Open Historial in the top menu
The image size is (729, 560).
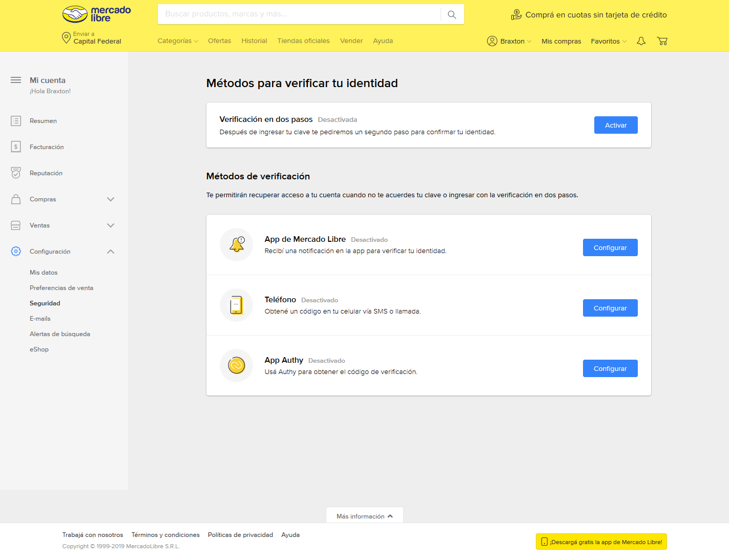coord(254,41)
